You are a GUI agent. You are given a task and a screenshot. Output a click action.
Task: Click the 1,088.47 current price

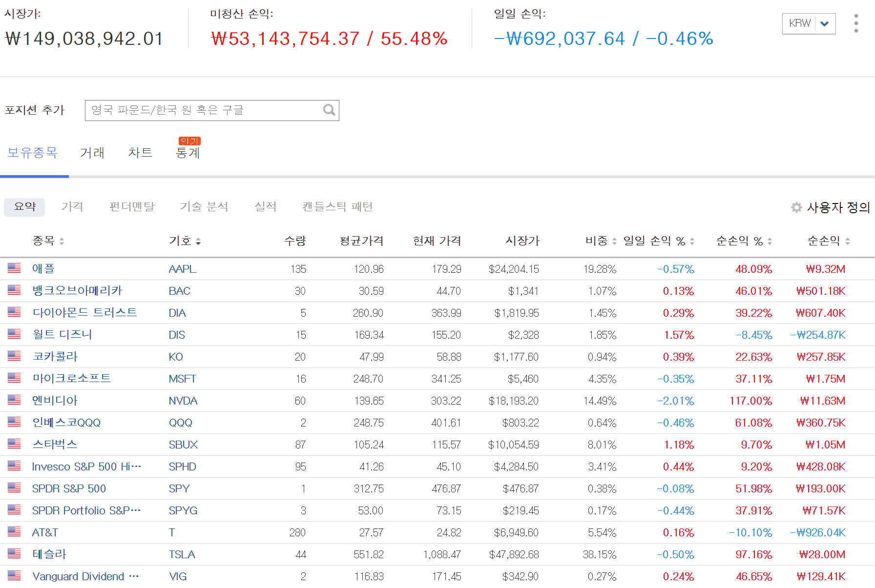442,554
